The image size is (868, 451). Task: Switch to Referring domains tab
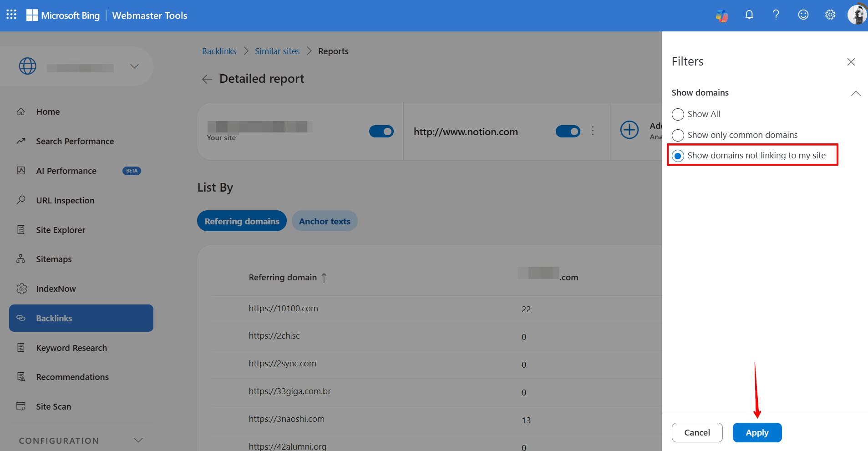(x=242, y=221)
